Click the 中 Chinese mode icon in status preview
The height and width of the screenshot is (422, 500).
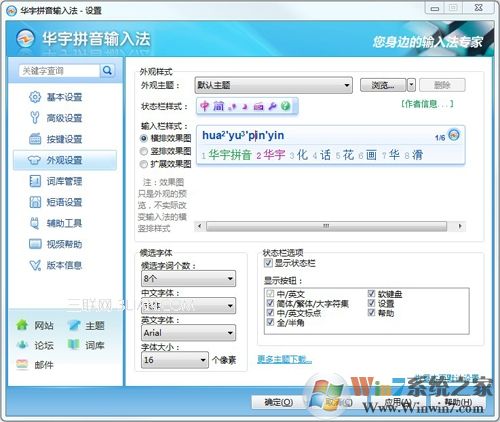tap(204, 106)
